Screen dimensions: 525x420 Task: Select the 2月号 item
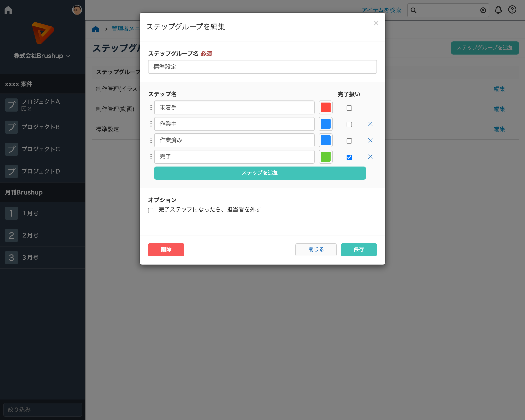click(43, 235)
